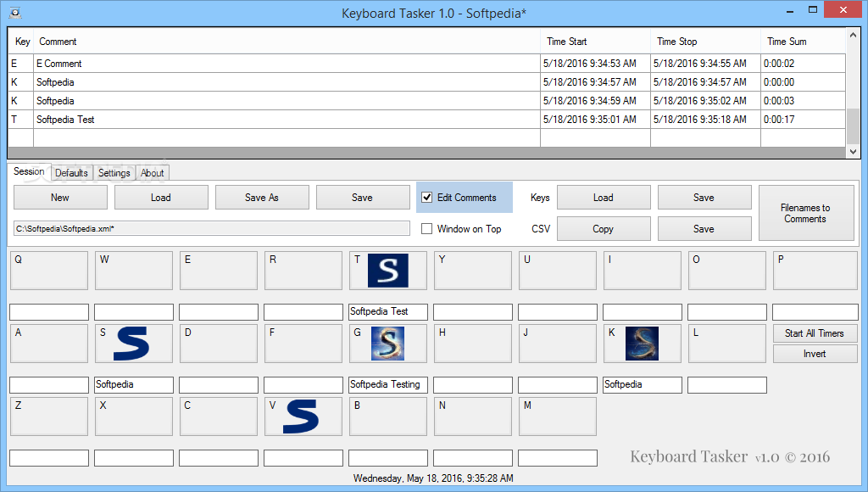The width and height of the screenshot is (868, 492).
Task: Click the session Load button
Action: (161, 198)
